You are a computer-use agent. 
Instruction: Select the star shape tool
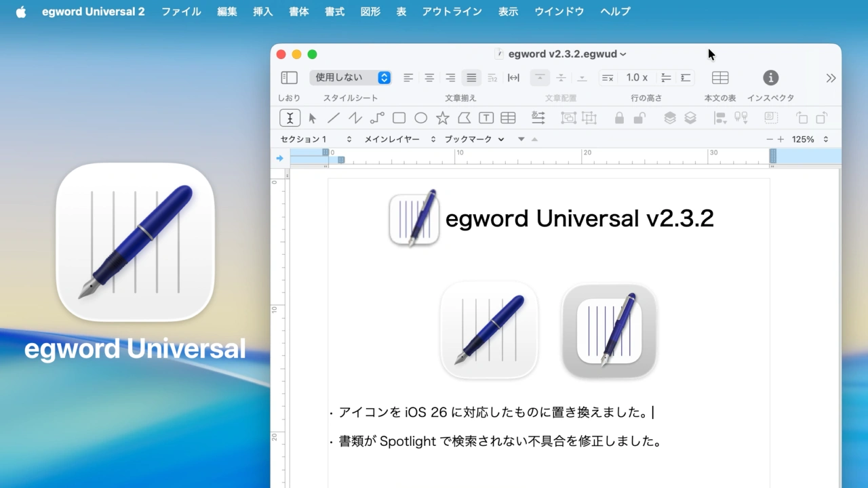(442, 118)
